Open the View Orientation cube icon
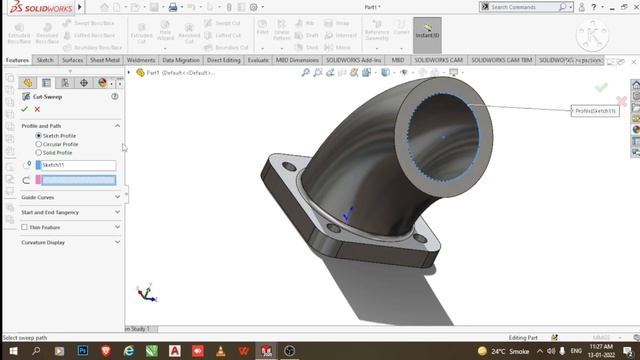The height and width of the screenshot is (360, 640). click(366, 73)
